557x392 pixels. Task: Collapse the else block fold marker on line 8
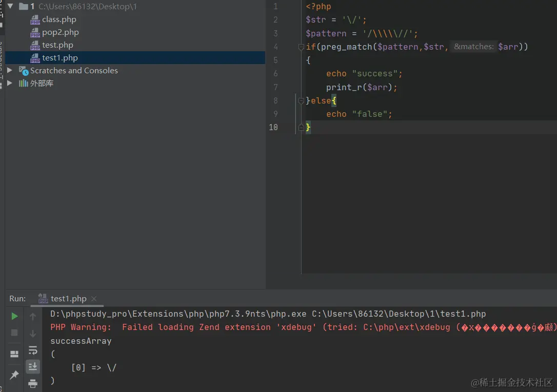pos(301,101)
